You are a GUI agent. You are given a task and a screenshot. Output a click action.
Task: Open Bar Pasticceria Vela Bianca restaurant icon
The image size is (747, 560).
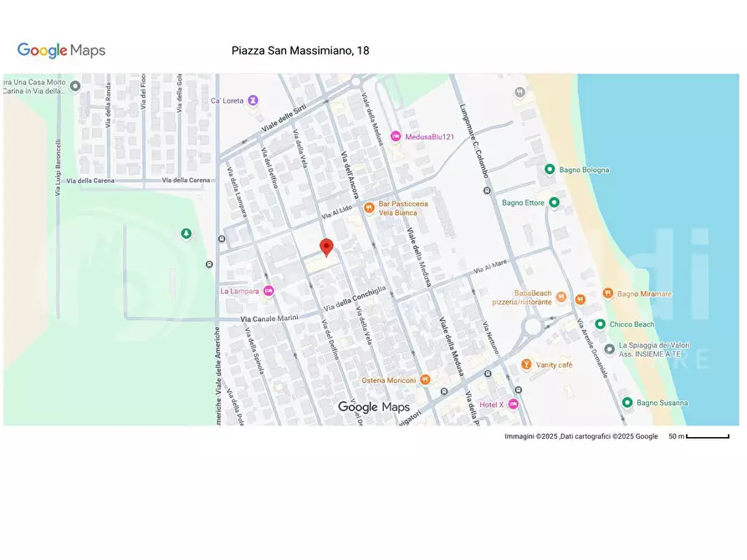368,208
